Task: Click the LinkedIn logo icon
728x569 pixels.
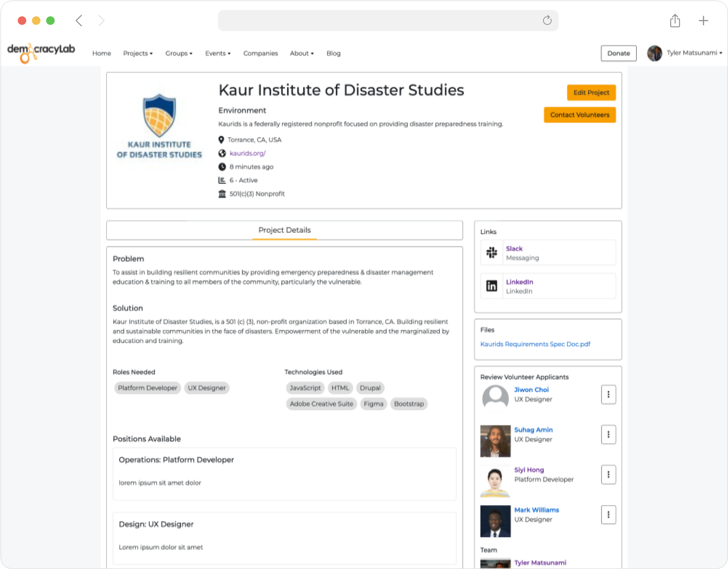Action: pyautogui.click(x=492, y=286)
